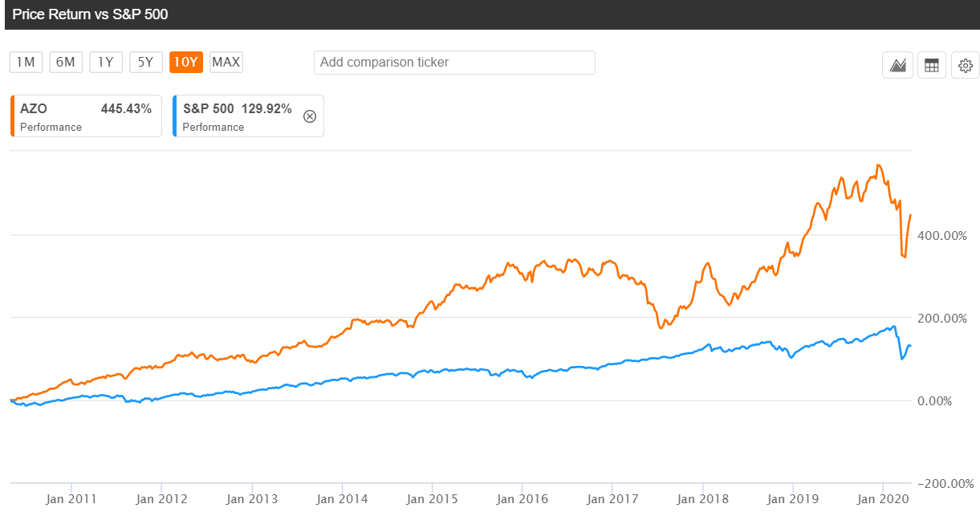980x512 pixels.
Task: Click the 0.00% y-axis label
Action: click(934, 400)
